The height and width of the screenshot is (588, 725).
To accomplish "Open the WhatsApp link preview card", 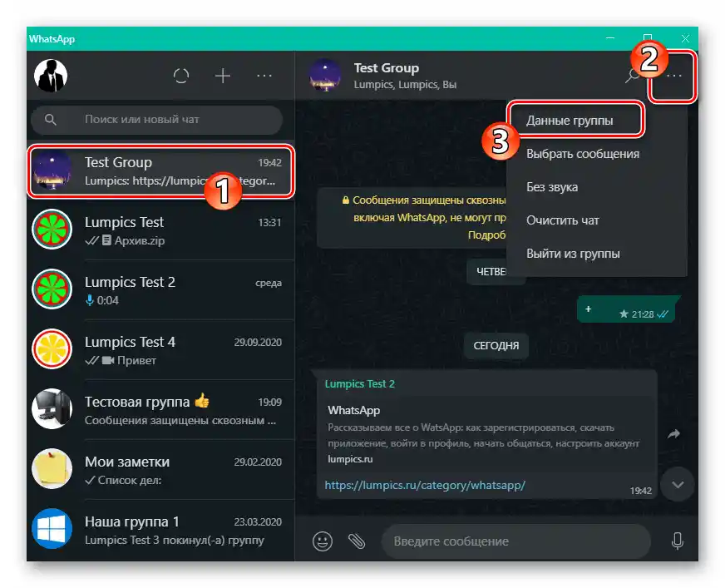I will tap(486, 434).
